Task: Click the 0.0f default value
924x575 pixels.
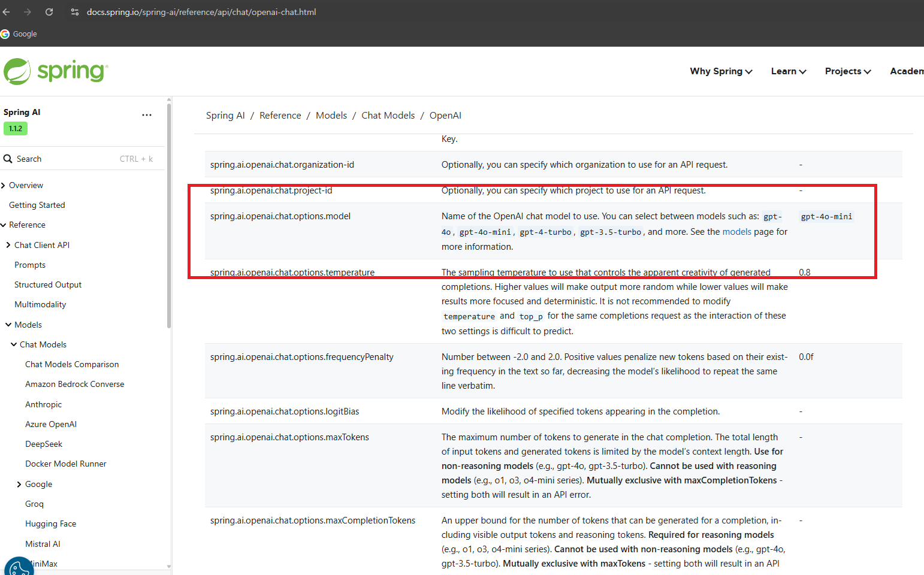Action: pyautogui.click(x=806, y=357)
